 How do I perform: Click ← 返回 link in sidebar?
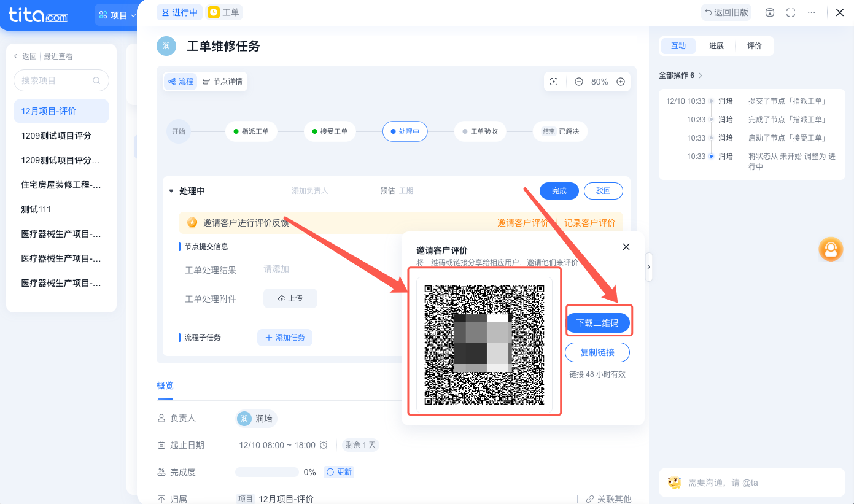25,56
